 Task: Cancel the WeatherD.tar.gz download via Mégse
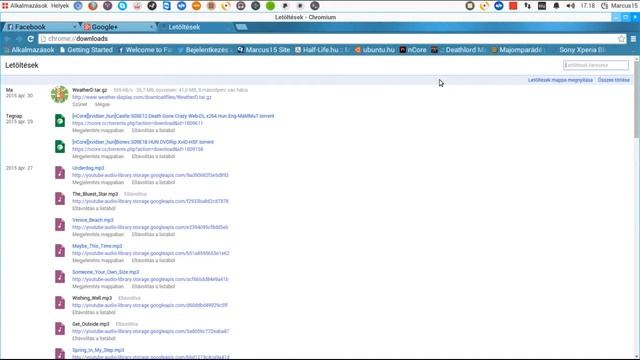tap(102, 104)
